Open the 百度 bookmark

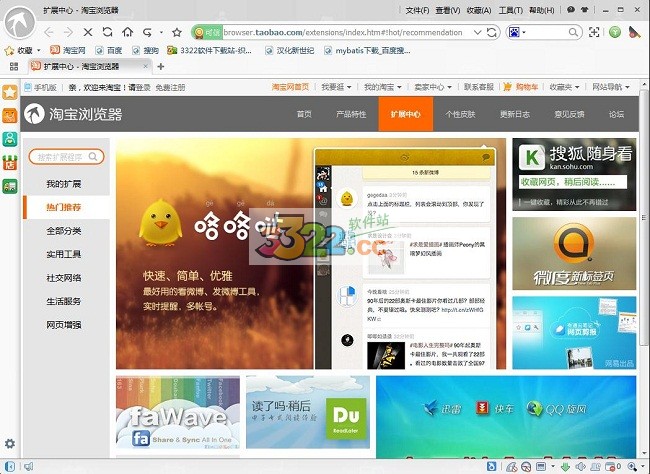[109, 51]
